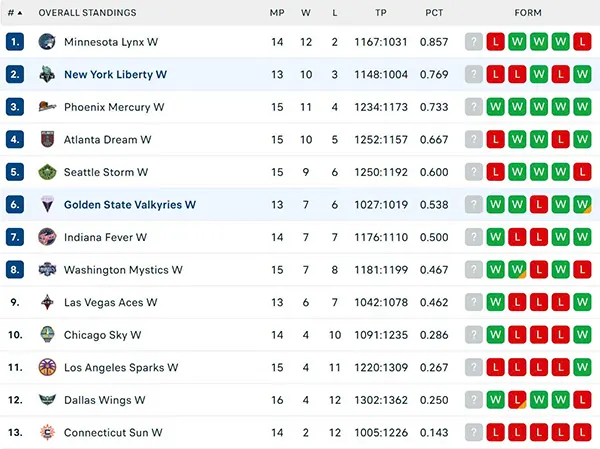The width and height of the screenshot is (600, 449).
Task: Click the 1252:1157 total points value
Action: click(381, 139)
